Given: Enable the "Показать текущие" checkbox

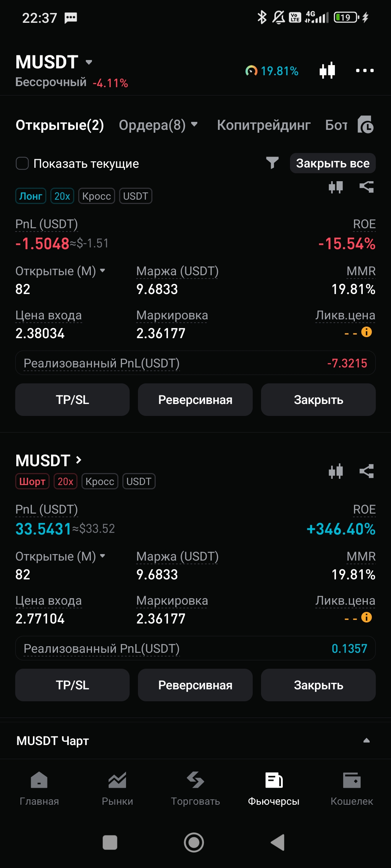Looking at the screenshot, I should point(22,163).
